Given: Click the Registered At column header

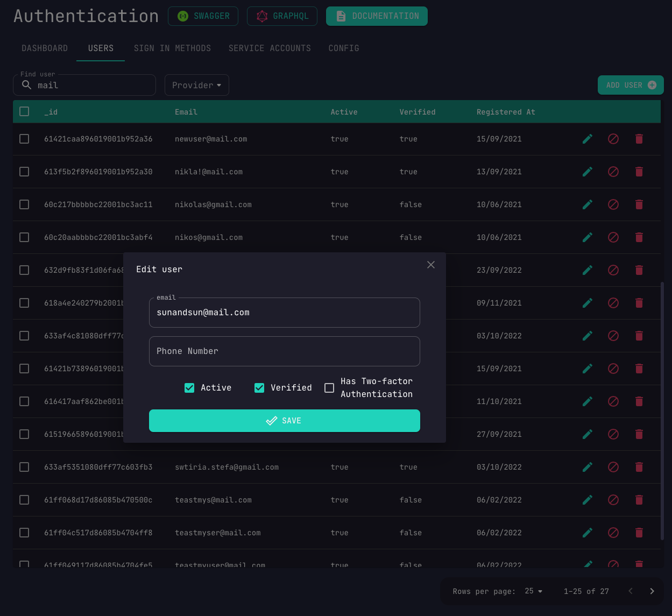Looking at the screenshot, I should click(x=506, y=112).
